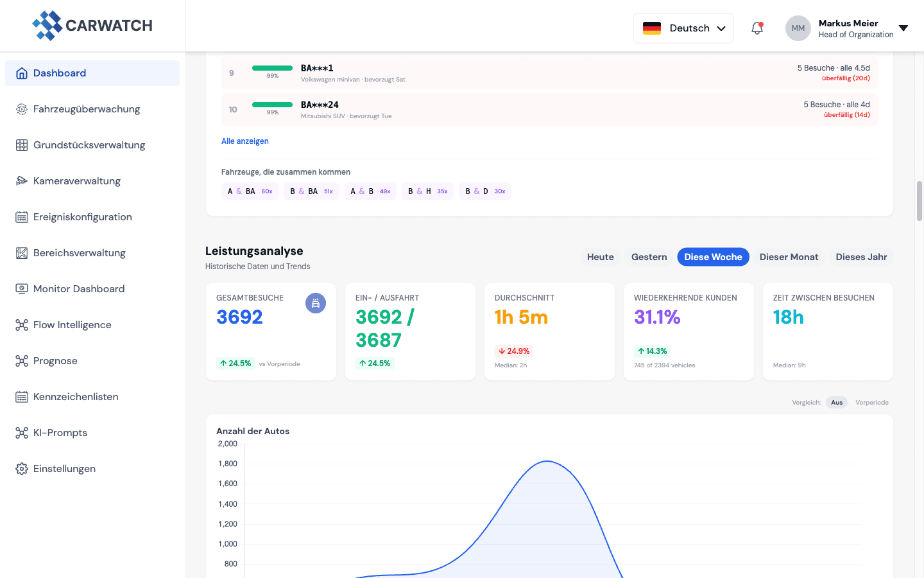Select the Prognose sidebar icon
The width and height of the screenshot is (924, 578).
(x=21, y=360)
